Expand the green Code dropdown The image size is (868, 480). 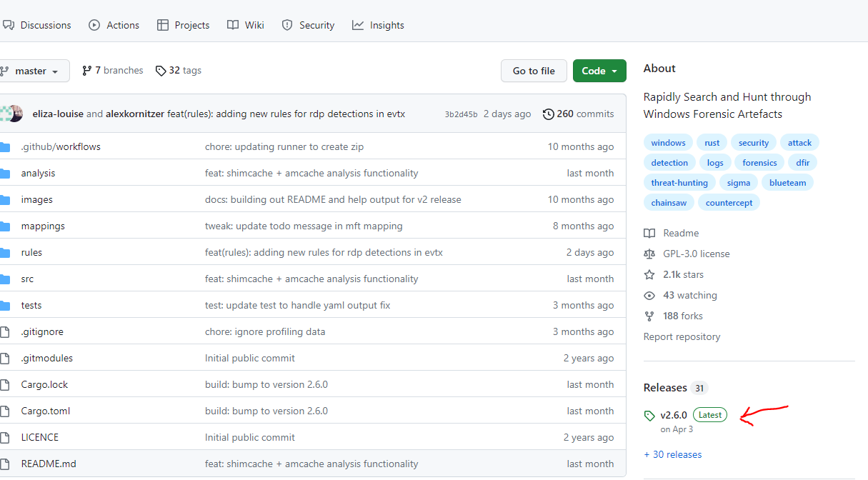pos(599,71)
